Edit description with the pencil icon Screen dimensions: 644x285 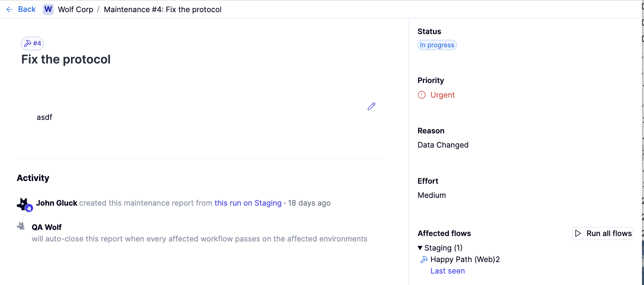point(371,106)
